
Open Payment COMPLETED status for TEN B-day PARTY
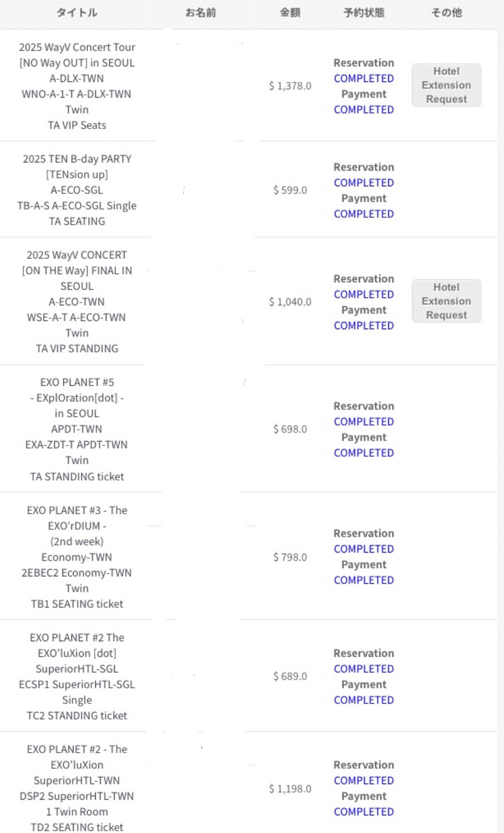[x=363, y=214]
